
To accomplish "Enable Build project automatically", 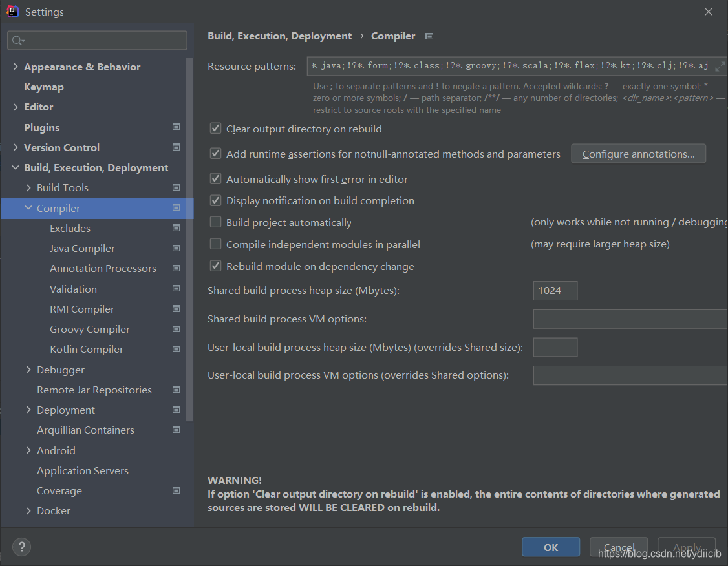I will tap(215, 222).
